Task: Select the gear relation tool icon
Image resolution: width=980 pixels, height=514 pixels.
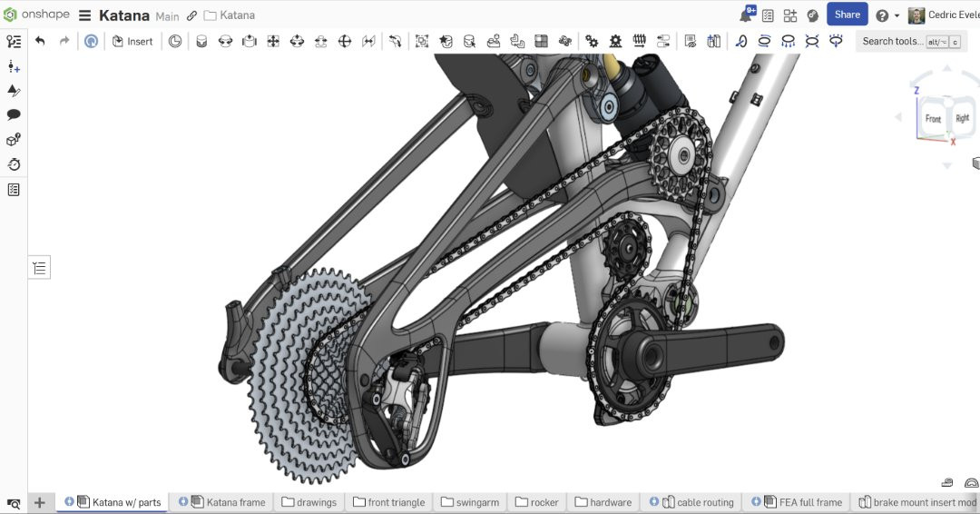Action: tap(592, 41)
